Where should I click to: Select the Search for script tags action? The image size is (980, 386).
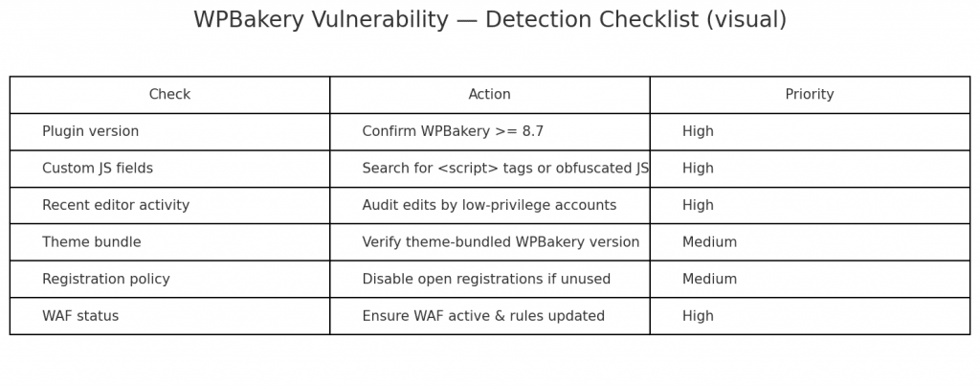(504, 169)
